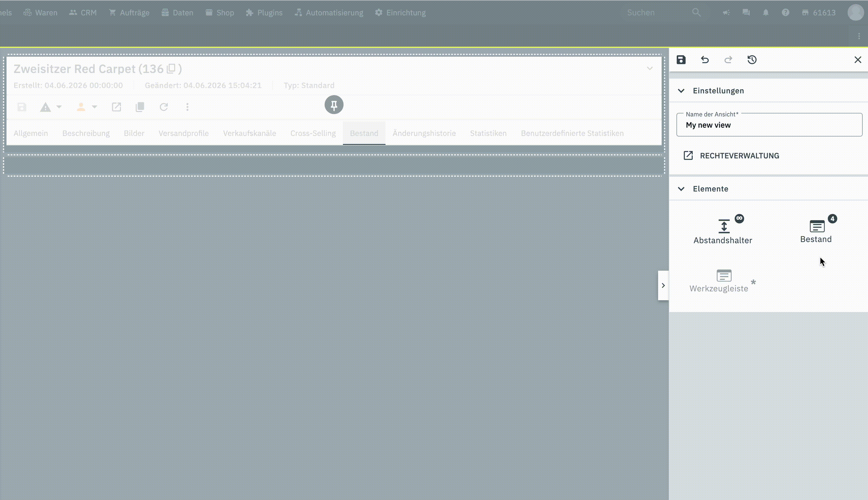Collapse sidebar with the arrow handle
868x500 pixels.
663,285
